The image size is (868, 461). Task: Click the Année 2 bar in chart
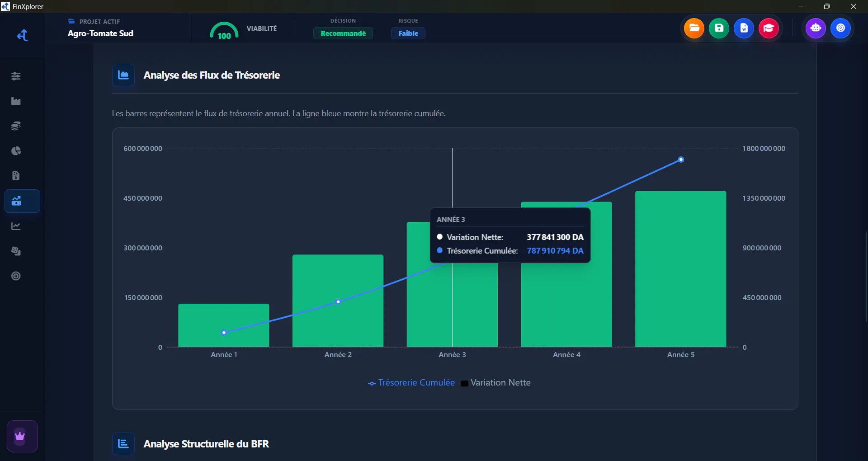click(x=338, y=301)
